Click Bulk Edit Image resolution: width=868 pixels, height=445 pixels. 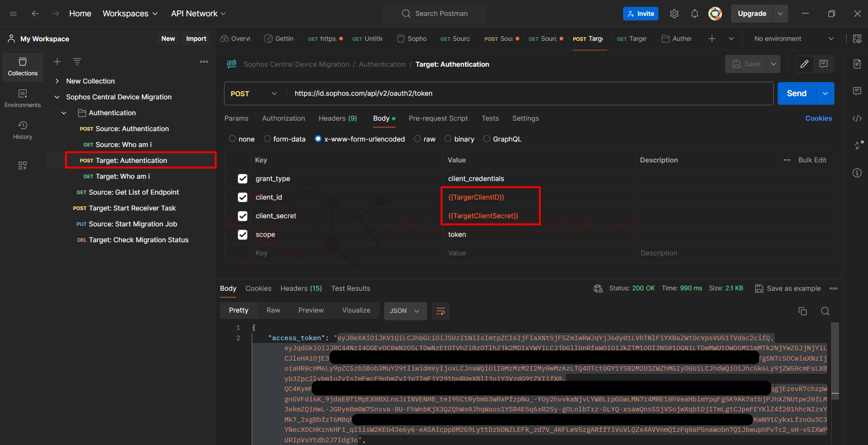click(812, 160)
